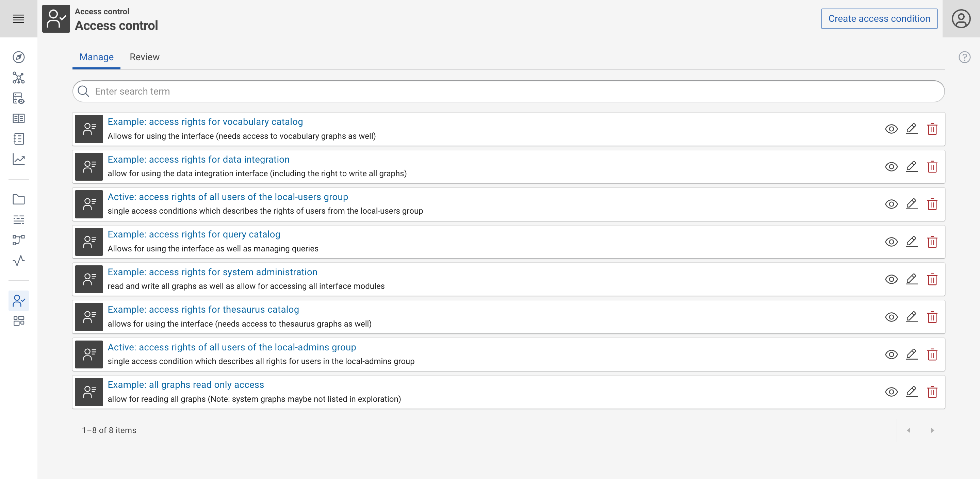Click the Access control header icon
Image resolution: width=980 pixels, height=479 pixels.
click(56, 19)
